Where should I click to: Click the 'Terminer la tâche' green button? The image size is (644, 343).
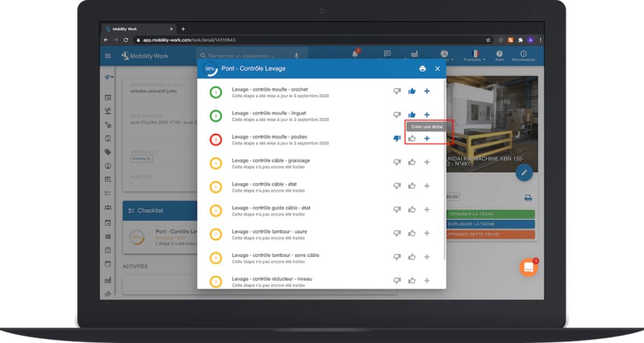point(491,214)
